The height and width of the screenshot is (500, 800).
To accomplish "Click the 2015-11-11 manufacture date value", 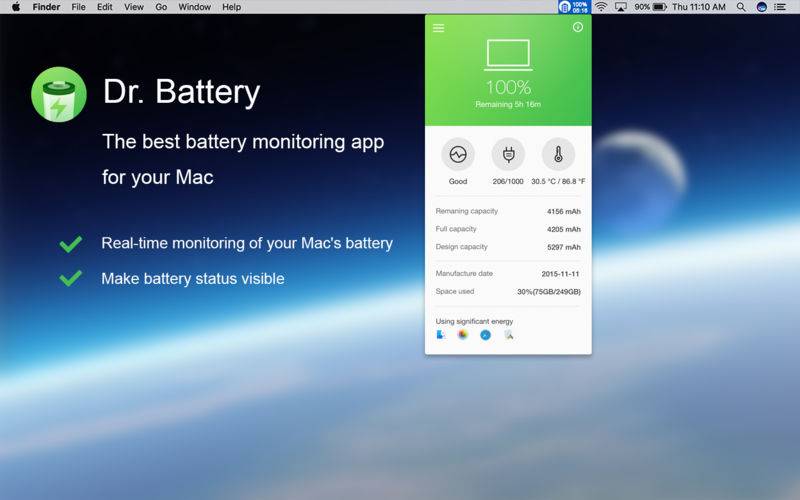I will click(x=561, y=274).
